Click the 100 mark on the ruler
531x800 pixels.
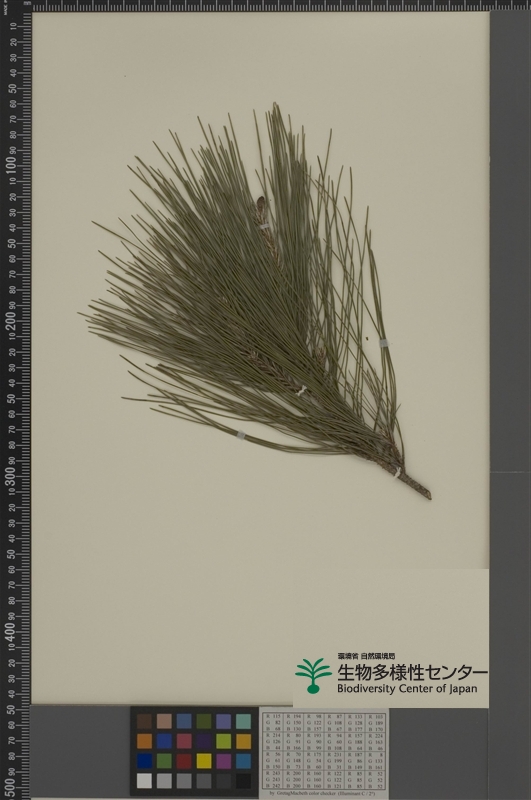[10, 164]
